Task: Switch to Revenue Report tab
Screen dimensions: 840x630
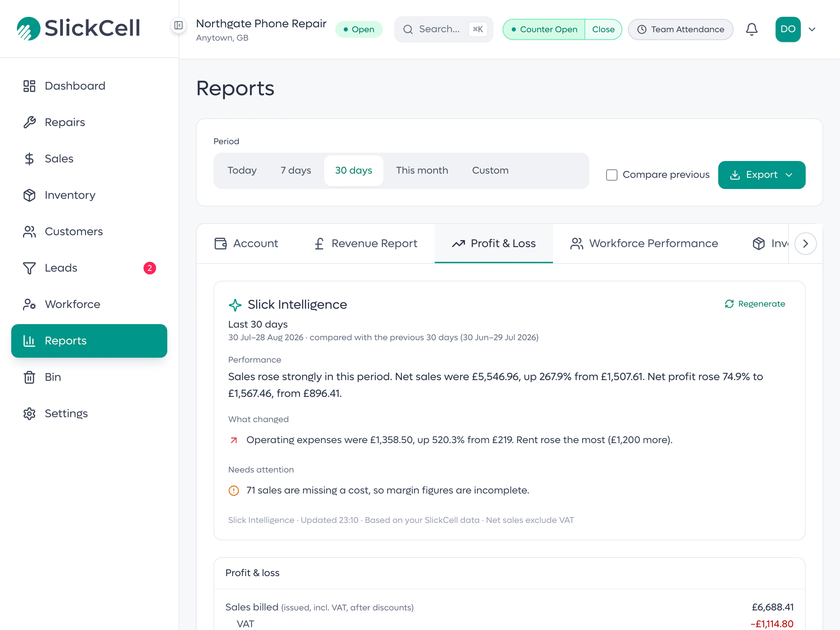Action: 366,243
